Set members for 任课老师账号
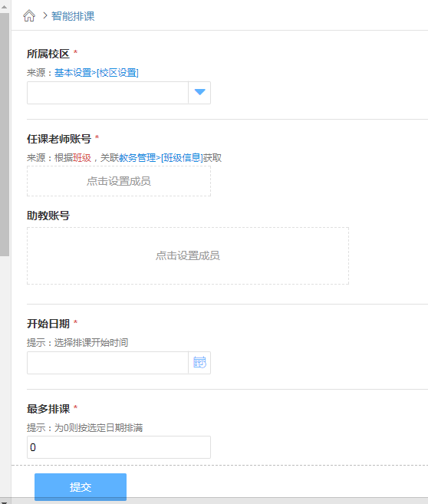 [x=119, y=181]
